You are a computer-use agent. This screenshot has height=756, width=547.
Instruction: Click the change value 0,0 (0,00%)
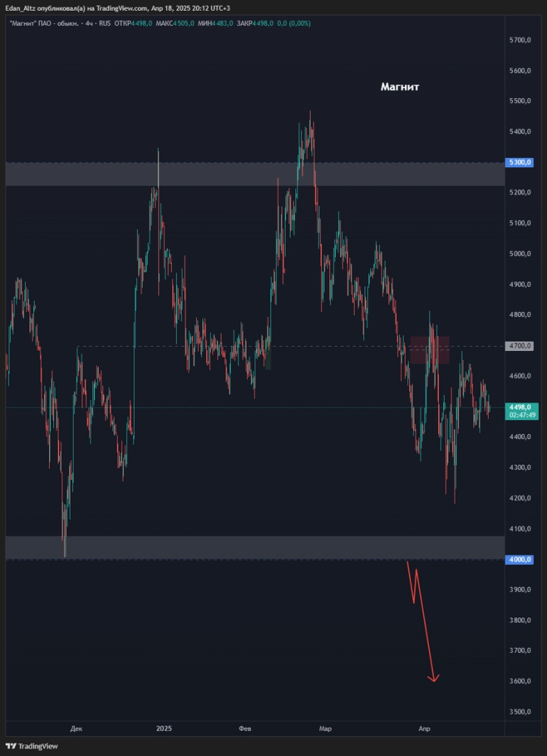(x=294, y=23)
